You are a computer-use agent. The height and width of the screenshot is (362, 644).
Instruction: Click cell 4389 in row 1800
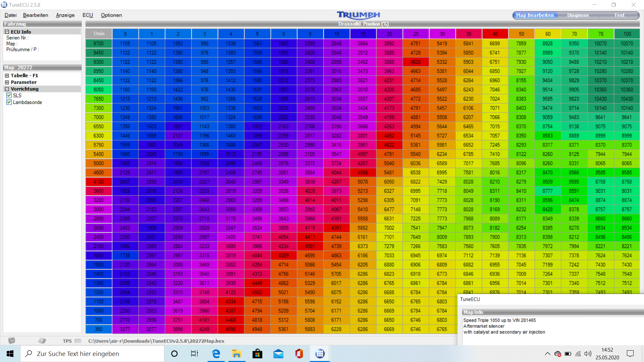point(283,255)
